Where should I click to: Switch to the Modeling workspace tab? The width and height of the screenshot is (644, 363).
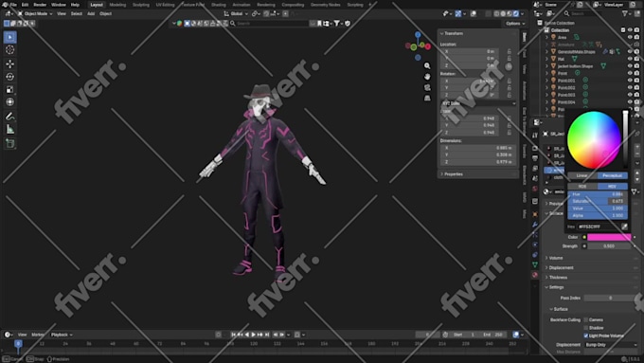click(x=117, y=5)
